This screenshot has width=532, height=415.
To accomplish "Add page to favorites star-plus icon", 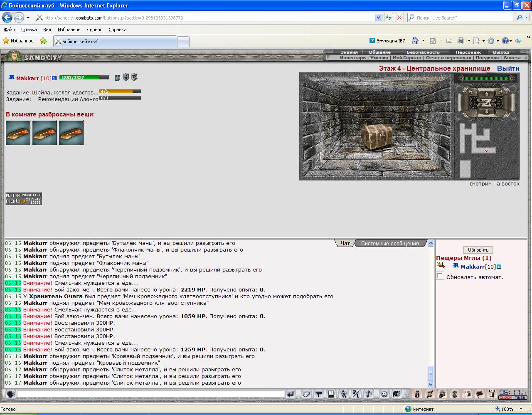I will point(43,41).
